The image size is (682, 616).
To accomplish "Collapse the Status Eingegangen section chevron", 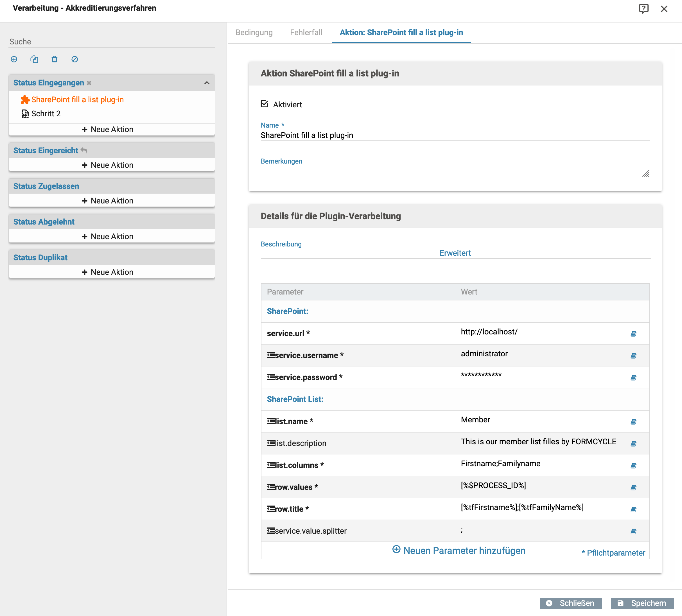I will pyautogui.click(x=207, y=83).
